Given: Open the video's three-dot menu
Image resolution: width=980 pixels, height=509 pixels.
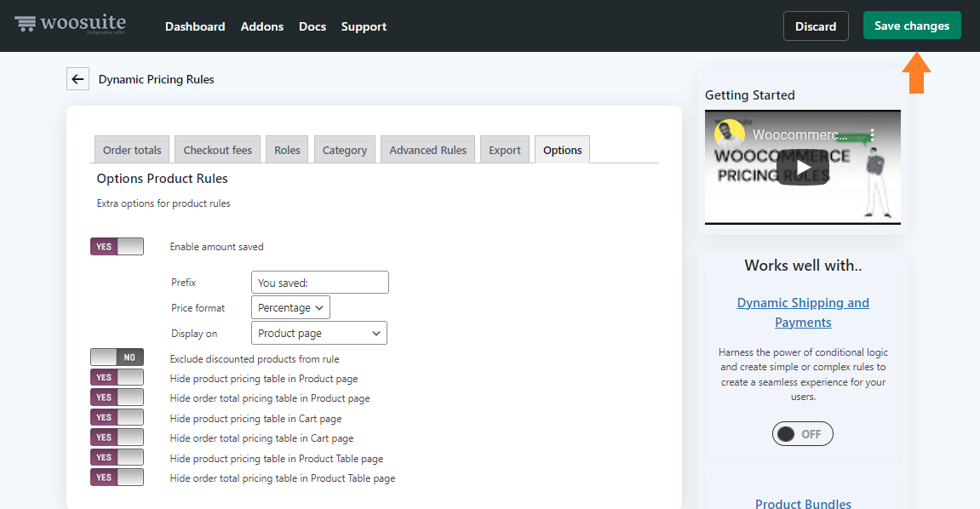Looking at the screenshot, I should pos(872,134).
